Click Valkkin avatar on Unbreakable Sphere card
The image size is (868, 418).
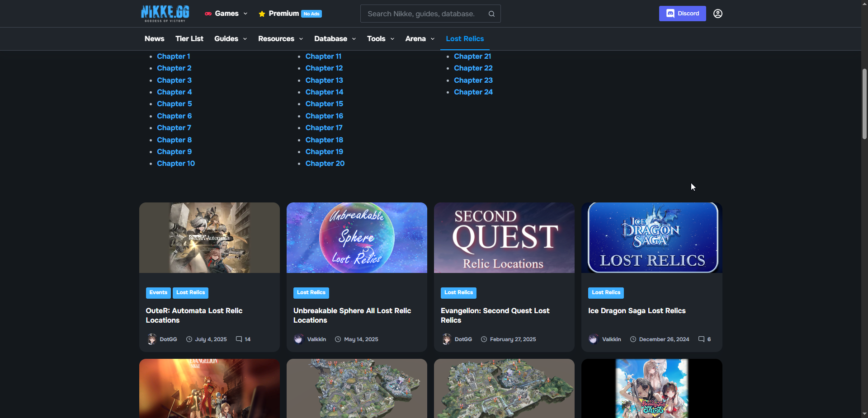(299, 339)
